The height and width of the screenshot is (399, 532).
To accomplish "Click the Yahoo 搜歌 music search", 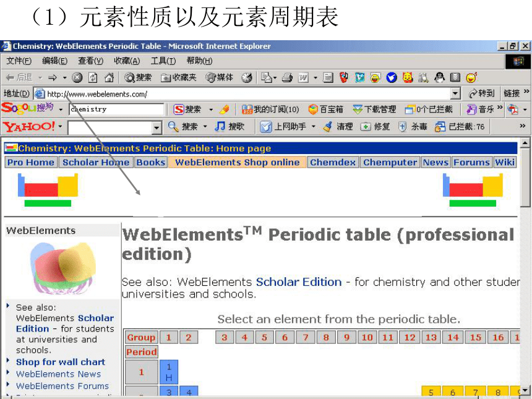I will tap(230, 127).
